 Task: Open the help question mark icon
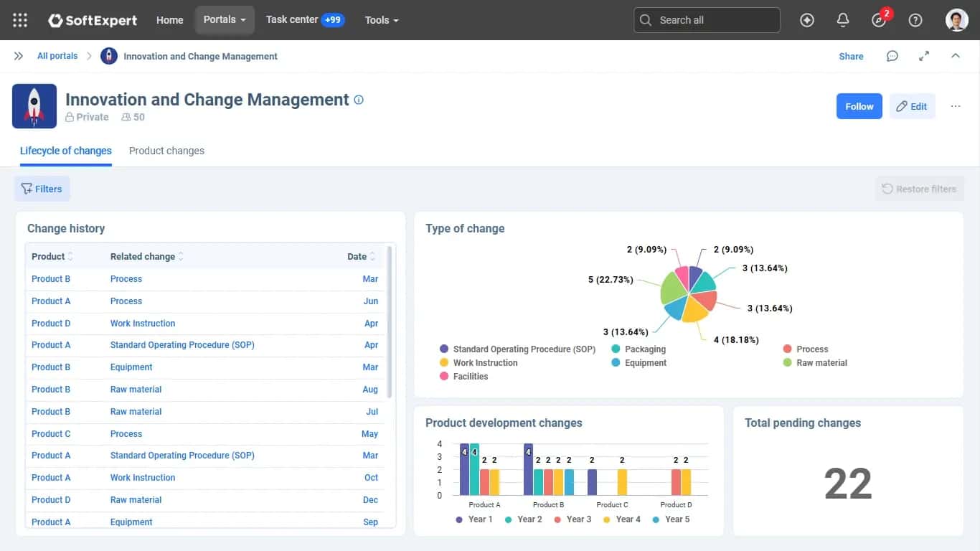(915, 20)
